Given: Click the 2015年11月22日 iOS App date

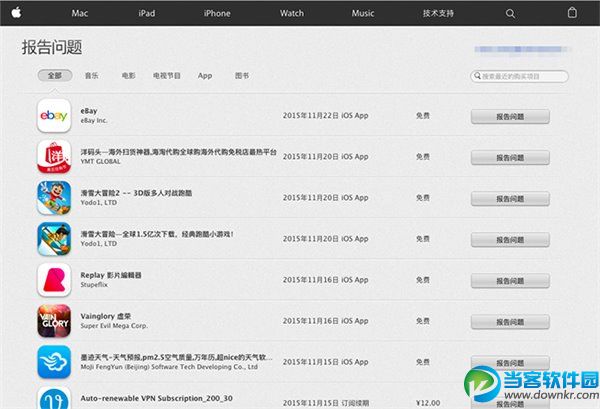Looking at the screenshot, I should coord(326,116).
